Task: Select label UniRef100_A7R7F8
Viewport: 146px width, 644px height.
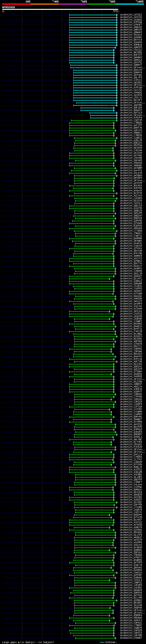Action: [x=131, y=118]
